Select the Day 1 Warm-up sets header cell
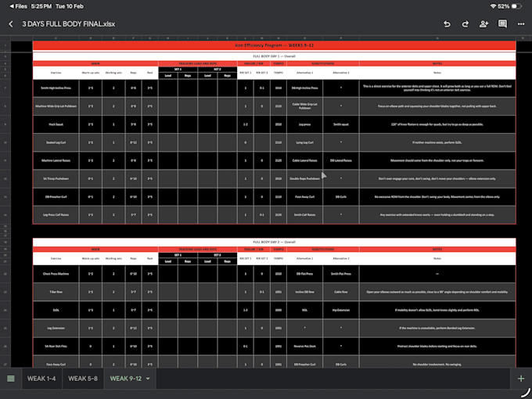This screenshot has width=532, height=399. [91, 73]
